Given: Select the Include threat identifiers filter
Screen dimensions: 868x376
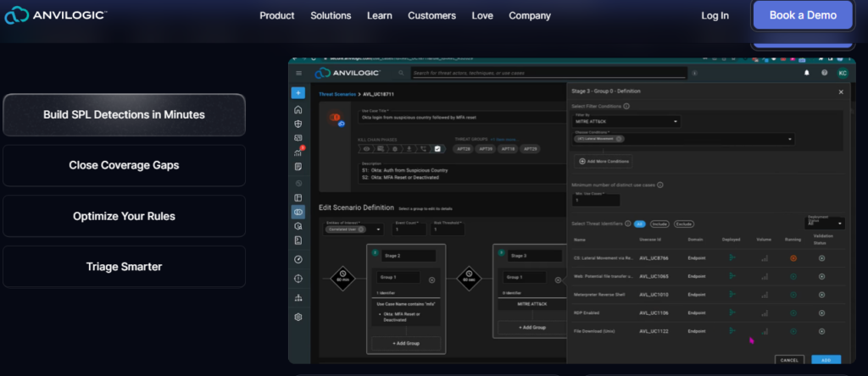Looking at the screenshot, I should click(x=659, y=224).
